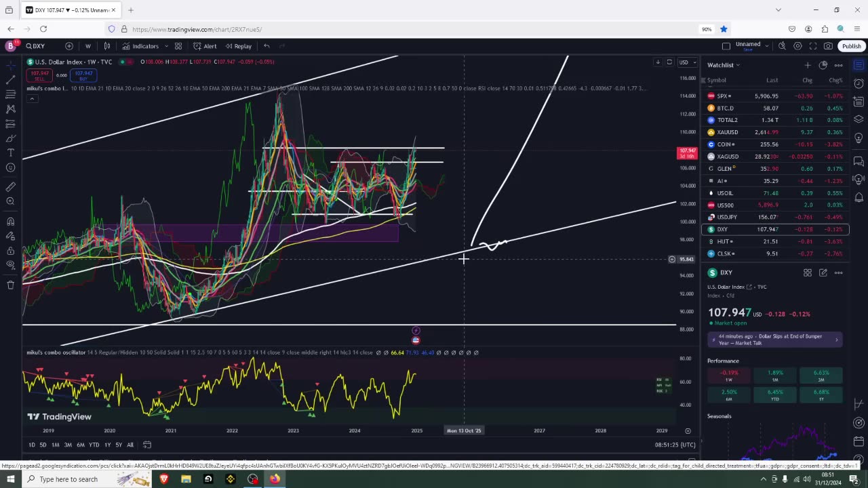868x488 pixels.
Task: Create an Alert from the toolbar
Action: pyautogui.click(x=205, y=46)
